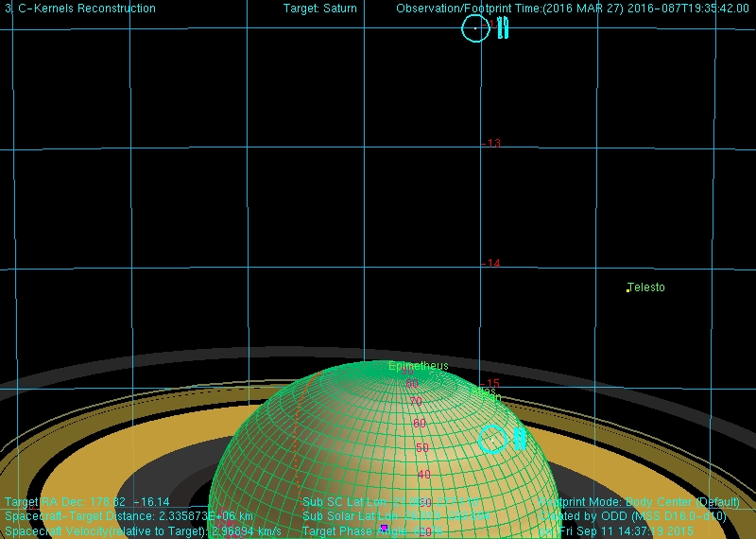Click the cyan circle marker at top
The width and height of the screenshot is (756, 539).
tap(475, 28)
